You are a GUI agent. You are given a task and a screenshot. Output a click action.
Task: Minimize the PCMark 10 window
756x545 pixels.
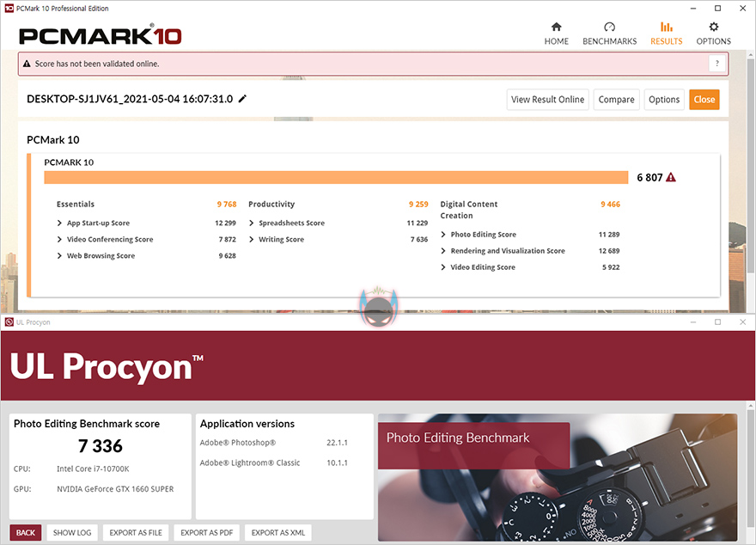click(x=692, y=9)
